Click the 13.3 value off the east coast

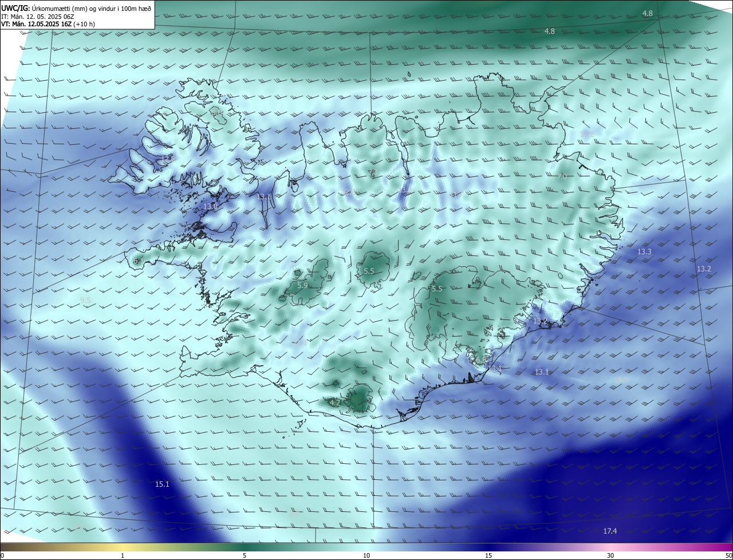point(644,252)
